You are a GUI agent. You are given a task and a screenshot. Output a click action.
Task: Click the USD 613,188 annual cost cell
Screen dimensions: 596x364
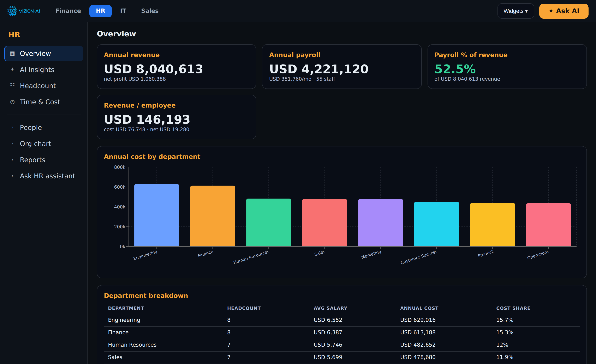pyautogui.click(x=418, y=332)
